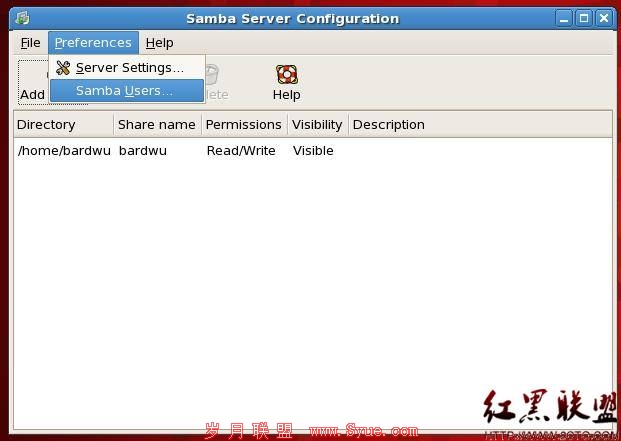Select the /home/bardwu directory entry
621x441 pixels.
64,151
